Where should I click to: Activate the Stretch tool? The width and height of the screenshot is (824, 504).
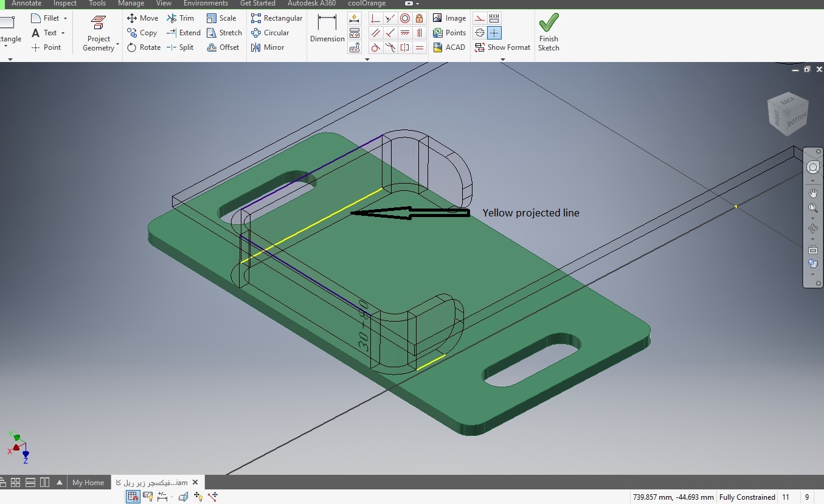click(x=224, y=33)
